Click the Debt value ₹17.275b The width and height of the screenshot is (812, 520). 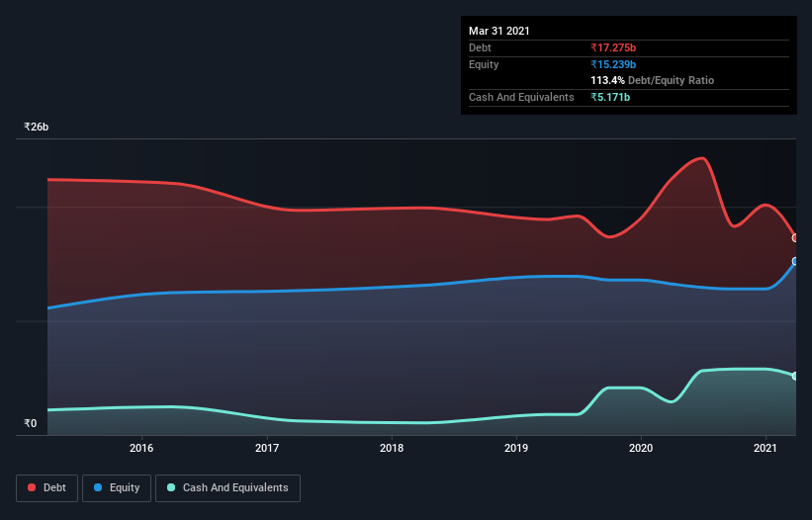pos(613,47)
